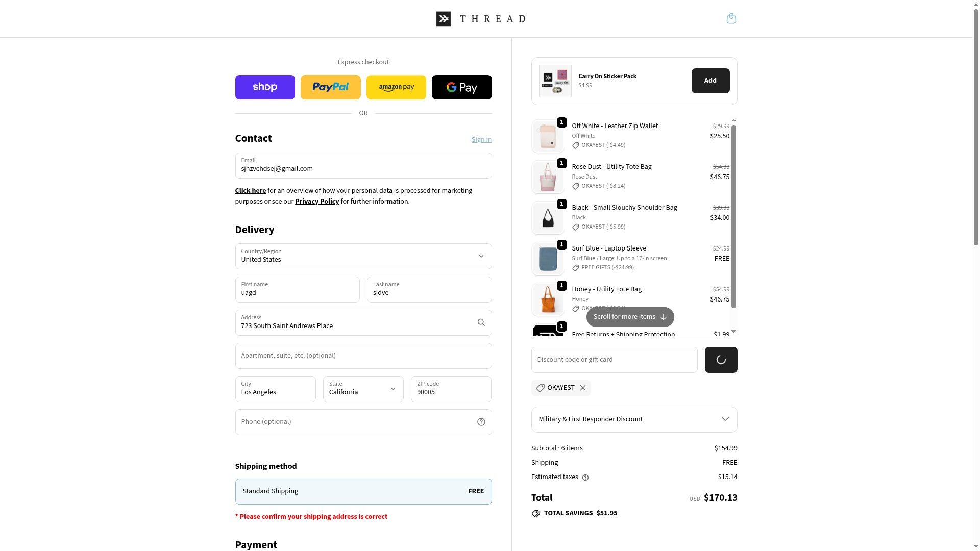Click the Thread logo in header
980x551 pixels.
click(480, 19)
